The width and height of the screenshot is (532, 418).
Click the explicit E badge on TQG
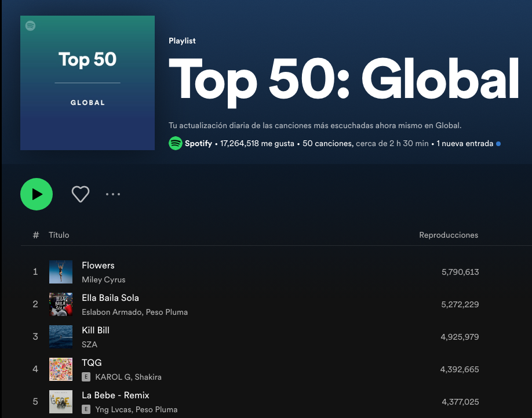click(x=86, y=377)
